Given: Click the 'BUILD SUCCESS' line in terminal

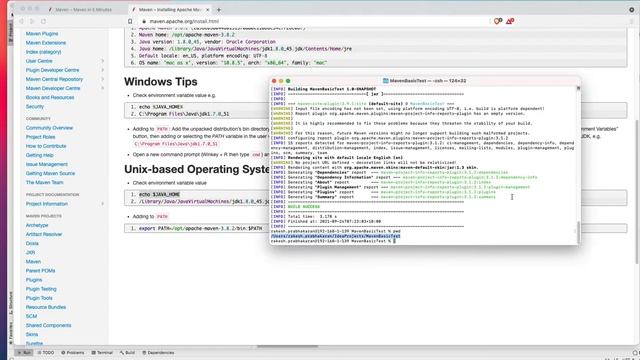Looking at the screenshot, I should click(x=304, y=207).
